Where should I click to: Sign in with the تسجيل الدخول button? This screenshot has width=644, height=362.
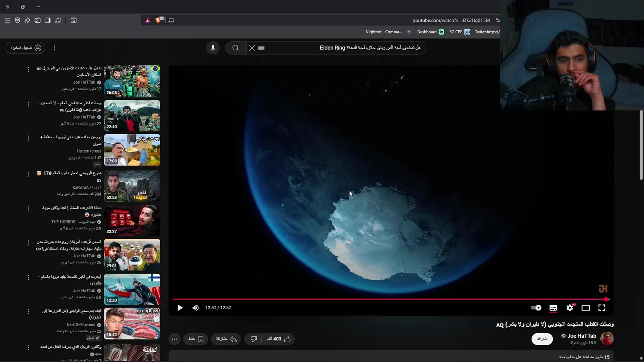tap(25, 48)
